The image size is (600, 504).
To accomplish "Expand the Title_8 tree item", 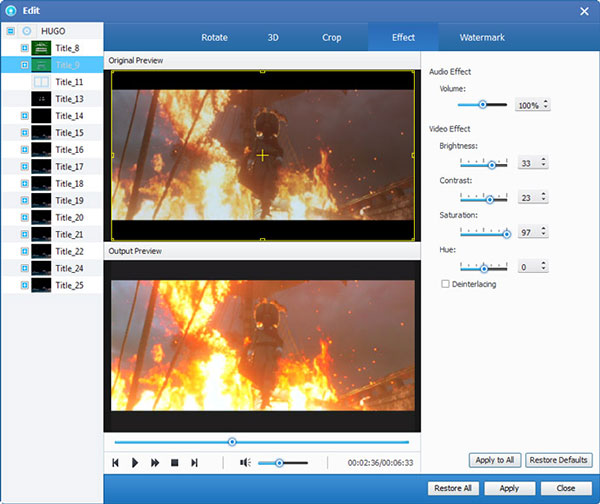I will pos(24,48).
